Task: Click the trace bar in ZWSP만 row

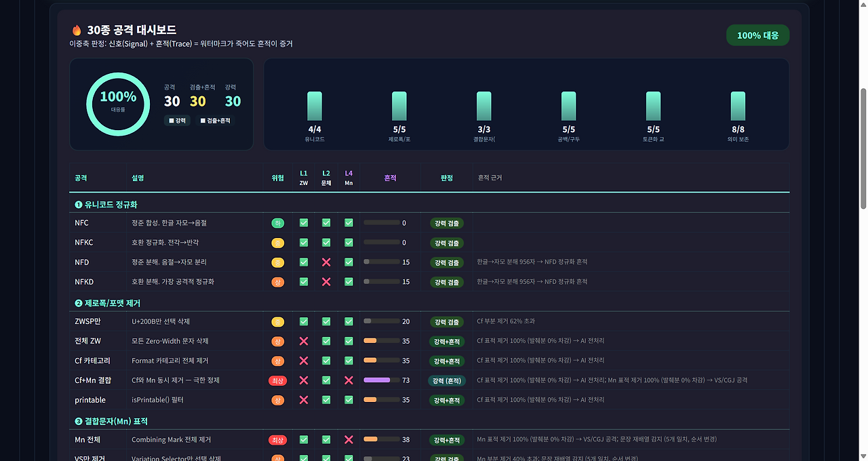Action: [381, 321]
